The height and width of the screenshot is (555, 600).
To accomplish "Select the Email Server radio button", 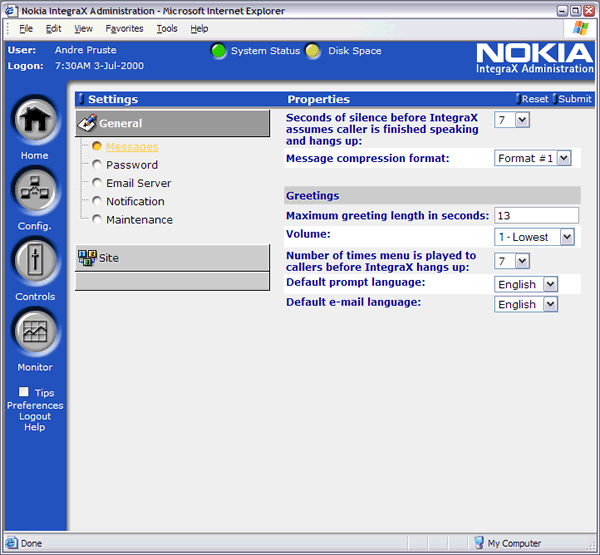I will click(x=97, y=183).
